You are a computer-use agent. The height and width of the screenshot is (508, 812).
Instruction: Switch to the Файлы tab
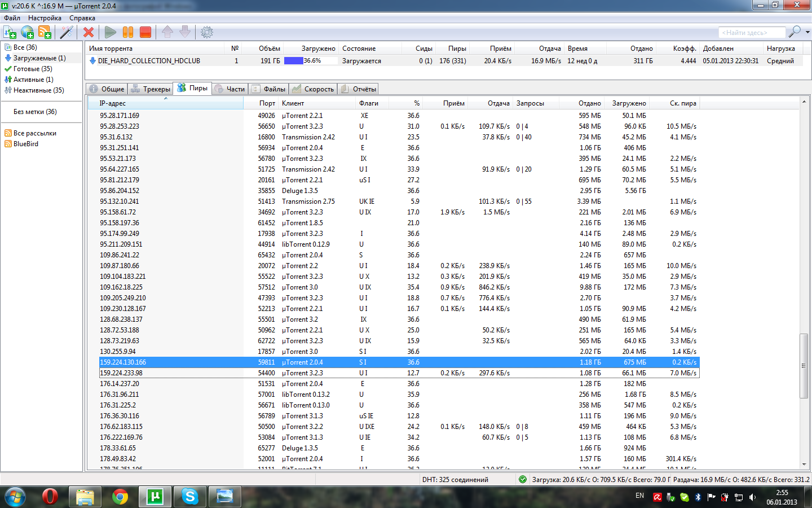click(x=269, y=89)
